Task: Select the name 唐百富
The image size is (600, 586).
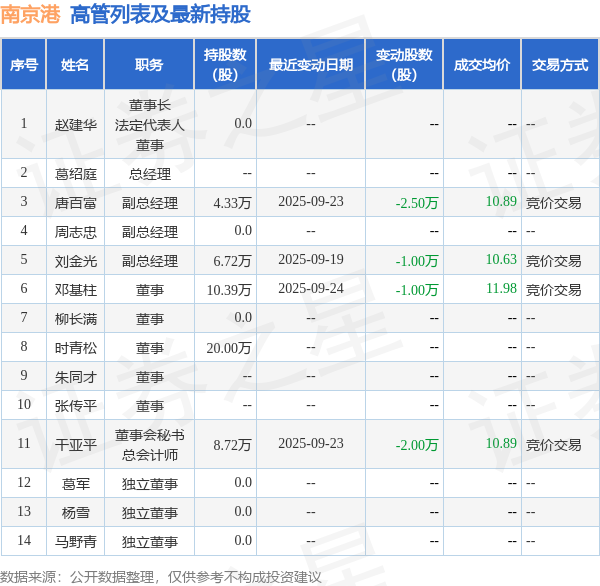Action: click(x=75, y=202)
